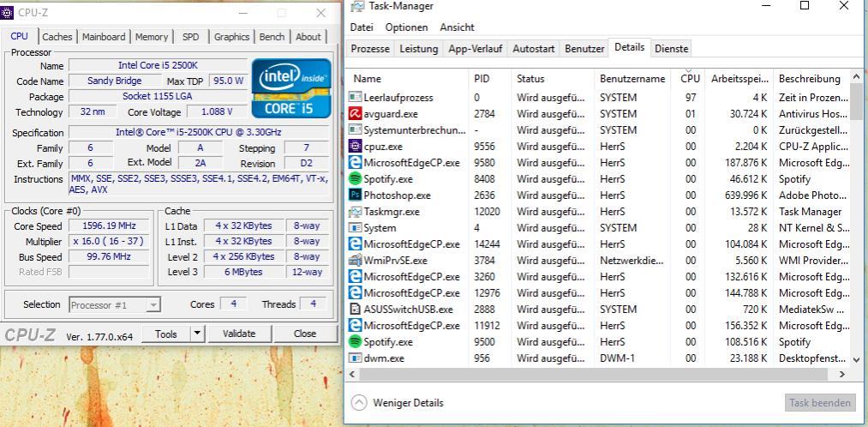The image size is (868, 427).
Task: Click the Spotify.exe icon with PID 8408
Action: click(355, 179)
